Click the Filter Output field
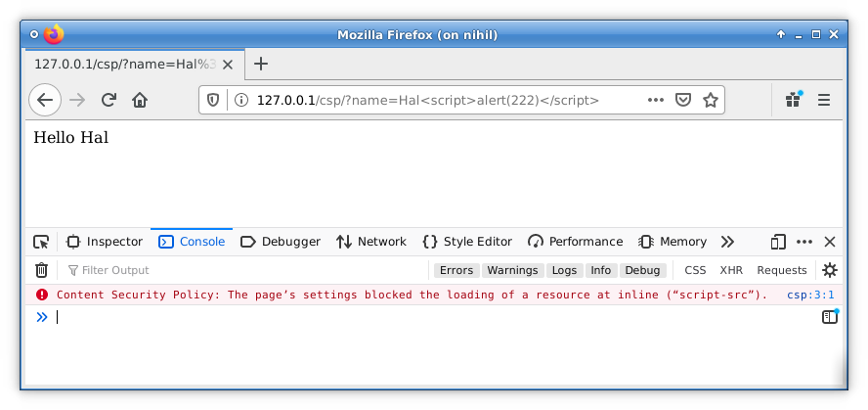The width and height of the screenshot is (868, 410). [x=246, y=270]
